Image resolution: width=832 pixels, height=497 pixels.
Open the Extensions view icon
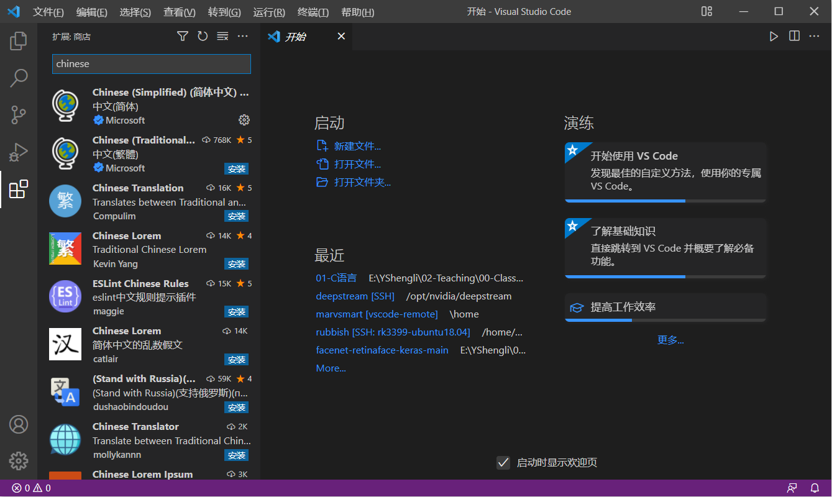(19, 189)
